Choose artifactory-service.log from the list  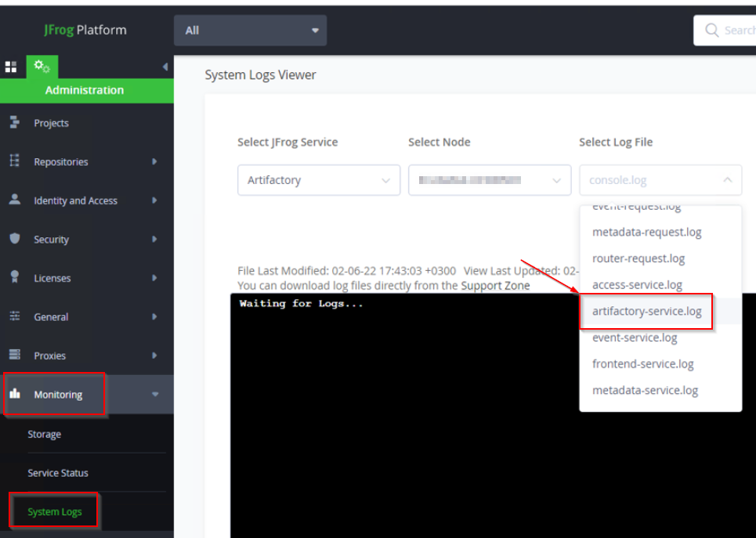[646, 312]
